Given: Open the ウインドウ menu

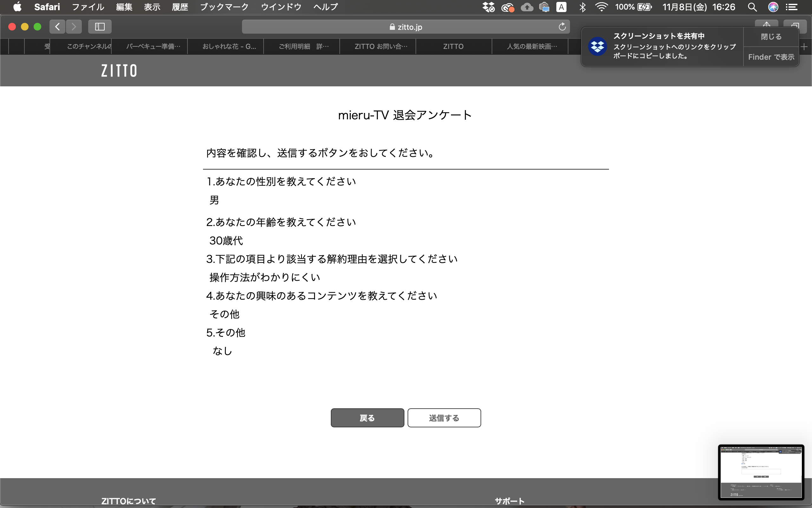Looking at the screenshot, I should [281, 7].
